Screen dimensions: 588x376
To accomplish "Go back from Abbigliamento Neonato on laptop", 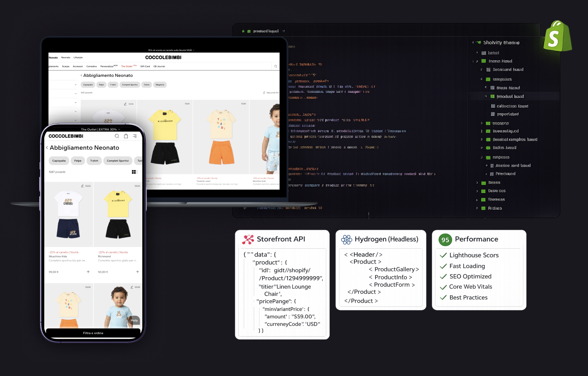I will coord(82,76).
